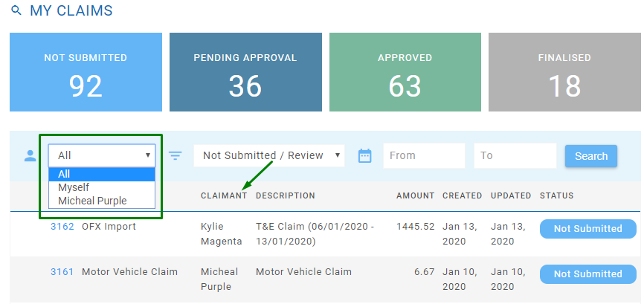Image resolution: width=644 pixels, height=304 pixels.
Task: Choose Micheal Purple from the claimant list
Action: coord(92,201)
